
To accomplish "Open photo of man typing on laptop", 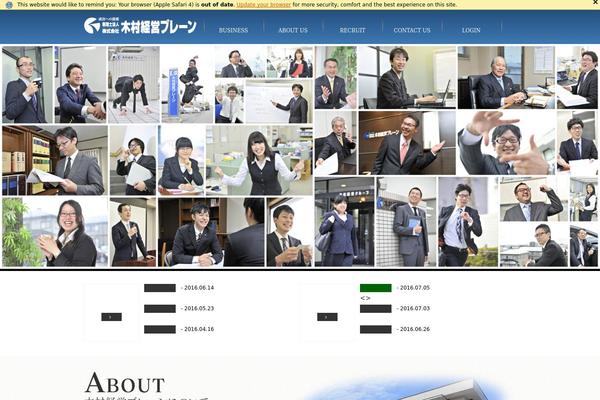I will [407, 78].
